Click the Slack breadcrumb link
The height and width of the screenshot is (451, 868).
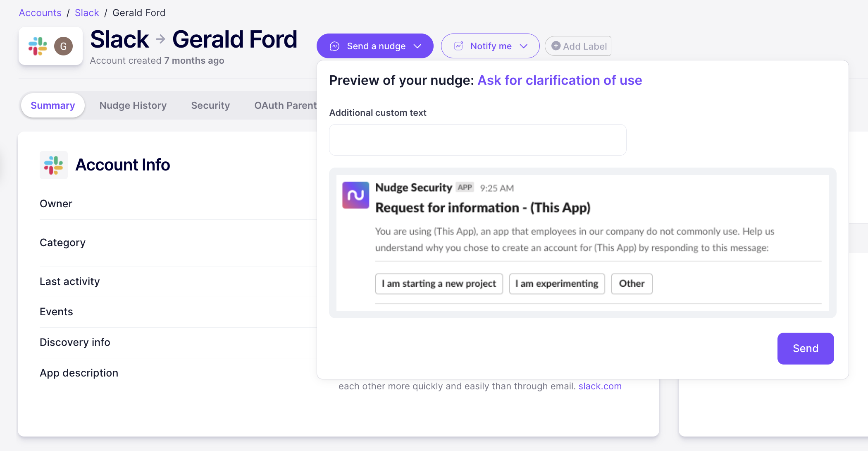[x=87, y=13]
